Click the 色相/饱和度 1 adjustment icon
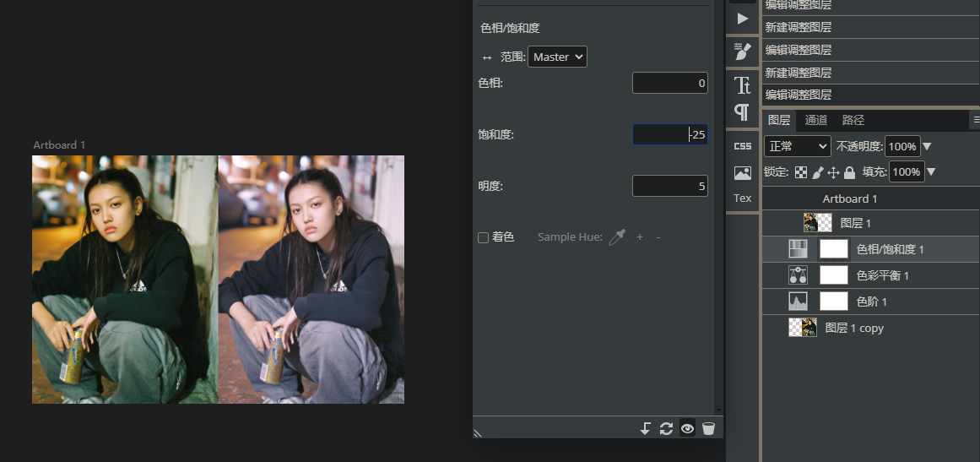The width and height of the screenshot is (980, 462). 799,249
